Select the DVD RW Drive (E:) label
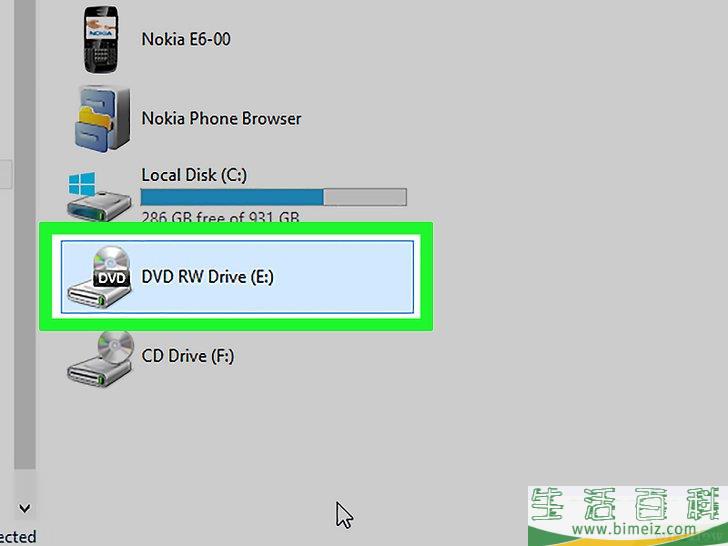This screenshot has width=728, height=546. pos(208,277)
